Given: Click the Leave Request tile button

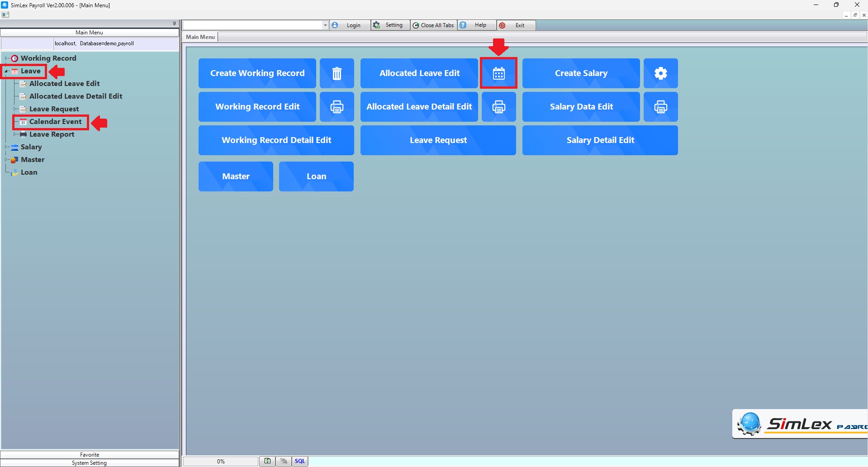Looking at the screenshot, I should [x=438, y=140].
